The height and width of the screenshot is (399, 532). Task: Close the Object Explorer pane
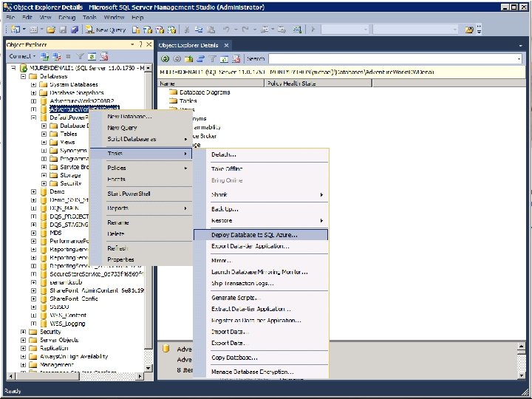click(149, 44)
